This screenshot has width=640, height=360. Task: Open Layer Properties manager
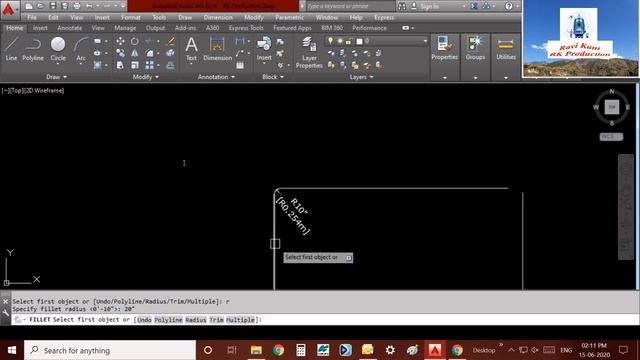(x=309, y=52)
